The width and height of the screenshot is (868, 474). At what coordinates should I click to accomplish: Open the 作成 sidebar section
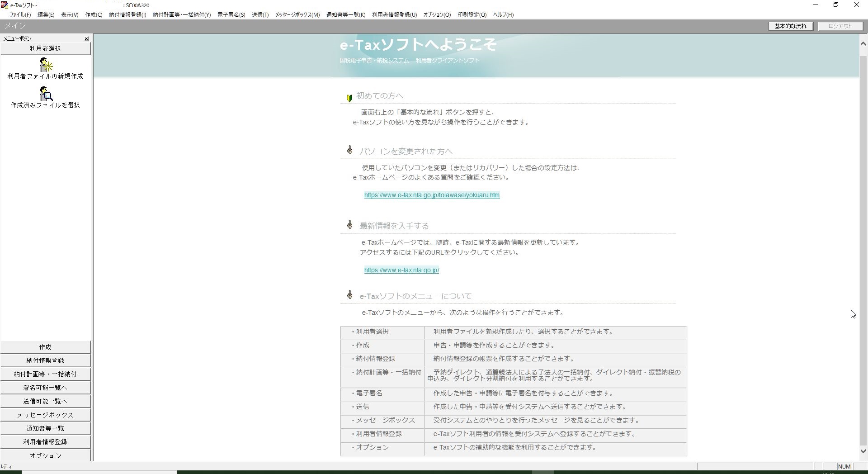[45, 347]
